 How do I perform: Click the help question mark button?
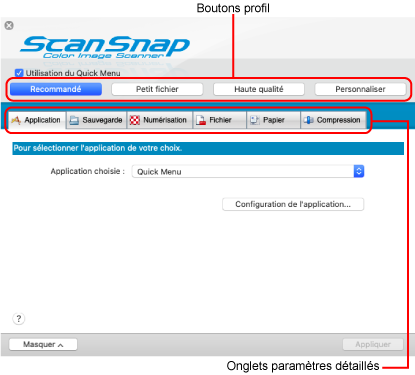tap(19, 319)
